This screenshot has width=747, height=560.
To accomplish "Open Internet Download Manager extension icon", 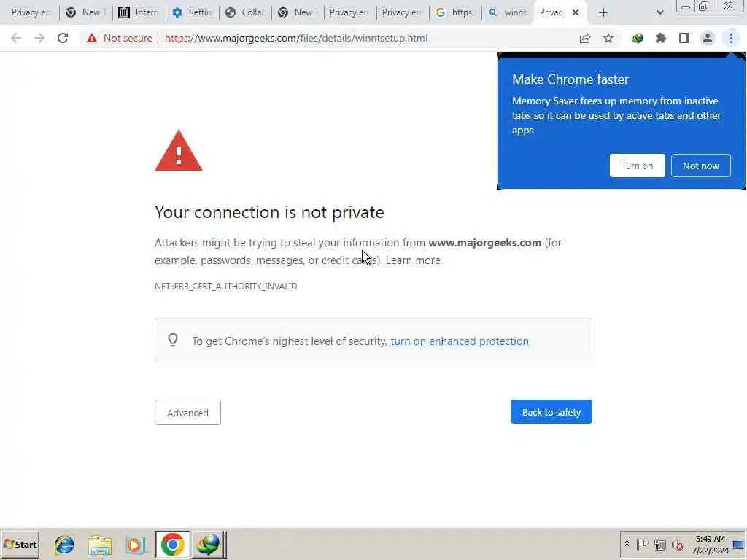I will tap(638, 38).
